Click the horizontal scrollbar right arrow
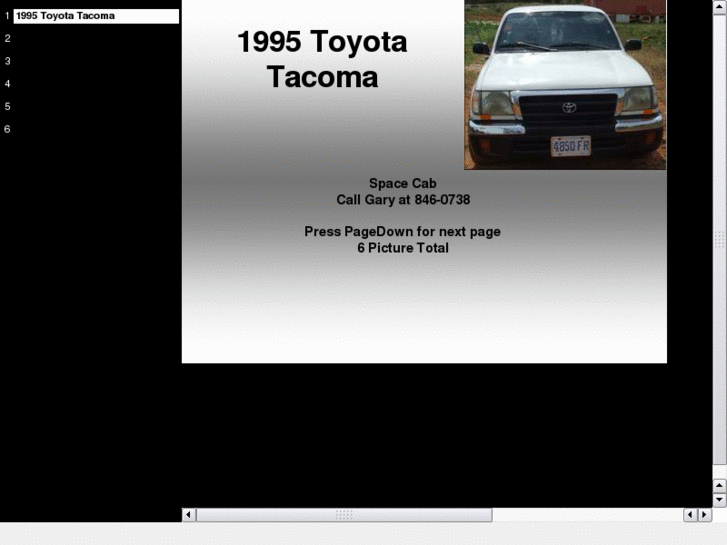The width and height of the screenshot is (727, 545). pos(705,515)
